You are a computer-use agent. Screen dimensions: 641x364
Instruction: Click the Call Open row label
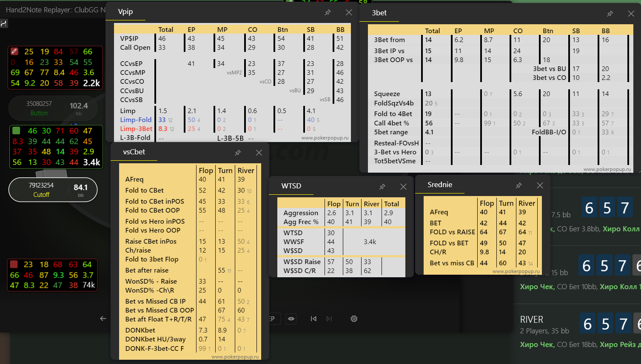click(x=135, y=47)
